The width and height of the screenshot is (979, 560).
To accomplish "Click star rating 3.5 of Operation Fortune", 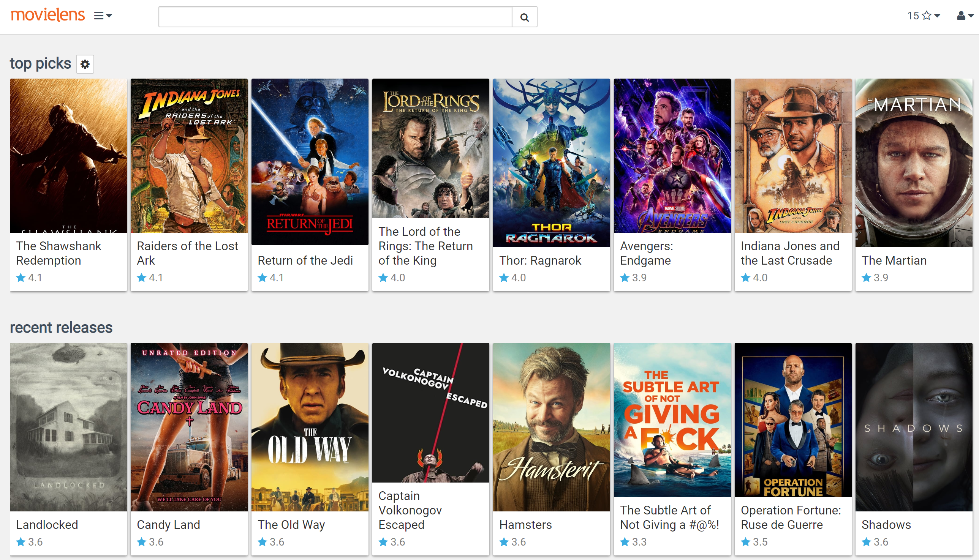I will click(754, 542).
